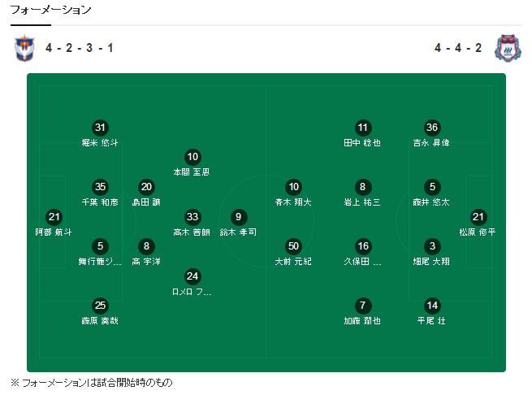Click goalkeeper 阿部 航斗's number 21 badge

coord(54,217)
